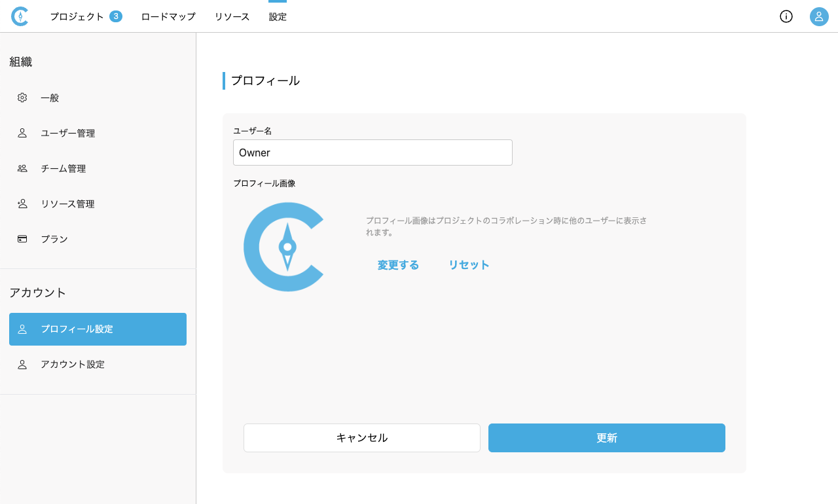Click the リセット link for the profile image

click(x=469, y=265)
